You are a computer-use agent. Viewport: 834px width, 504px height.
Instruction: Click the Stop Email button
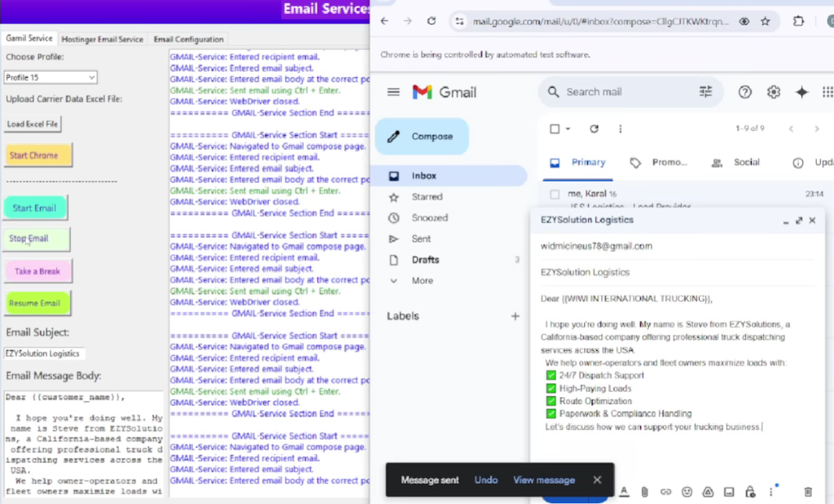pos(37,239)
